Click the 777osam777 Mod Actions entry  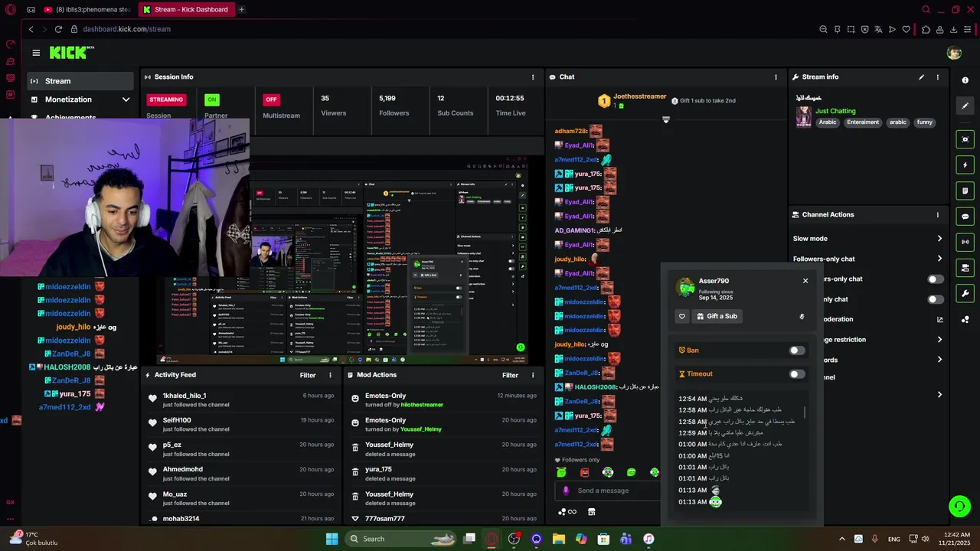coord(444,519)
